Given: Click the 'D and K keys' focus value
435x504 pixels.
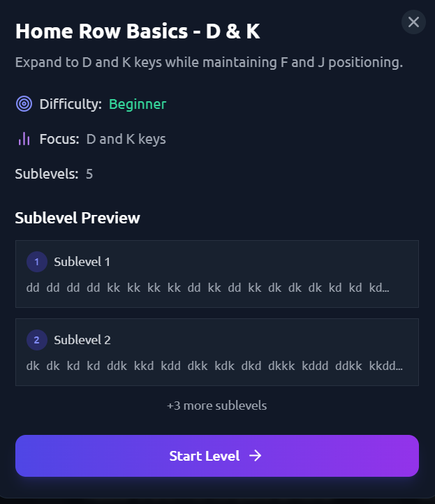Looking at the screenshot, I should [126, 139].
